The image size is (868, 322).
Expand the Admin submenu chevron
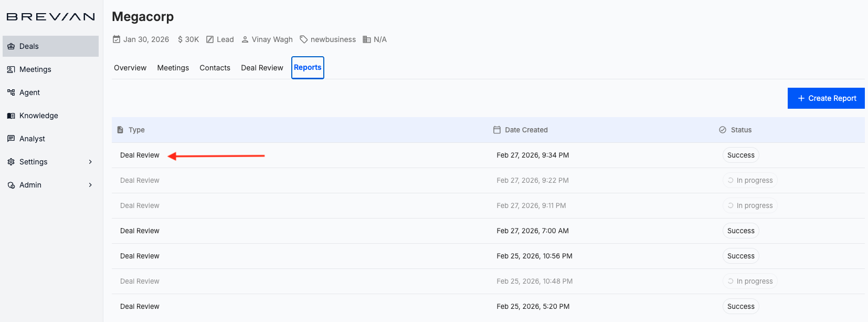(90, 185)
